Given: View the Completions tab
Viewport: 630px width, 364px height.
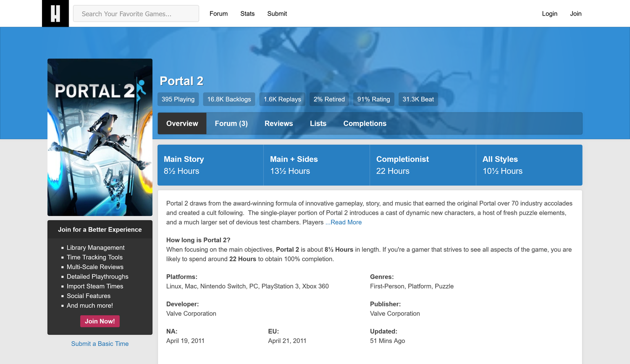Looking at the screenshot, I should 364,123.
